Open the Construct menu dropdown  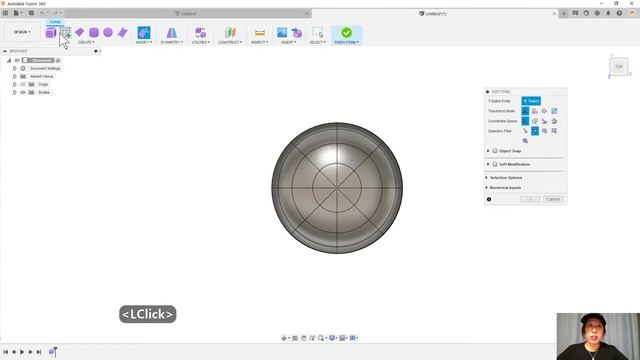pyautogui.click(x=230, y=42)
